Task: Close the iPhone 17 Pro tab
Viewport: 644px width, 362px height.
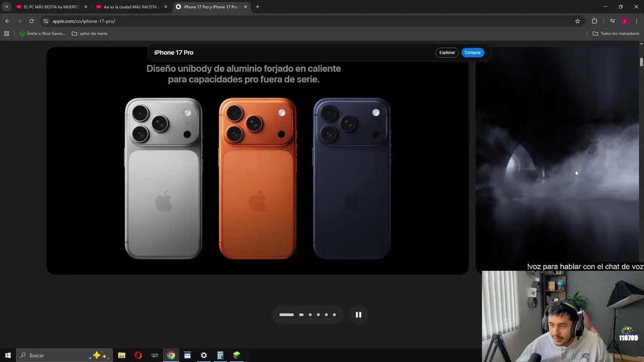Action: [246, 7]
